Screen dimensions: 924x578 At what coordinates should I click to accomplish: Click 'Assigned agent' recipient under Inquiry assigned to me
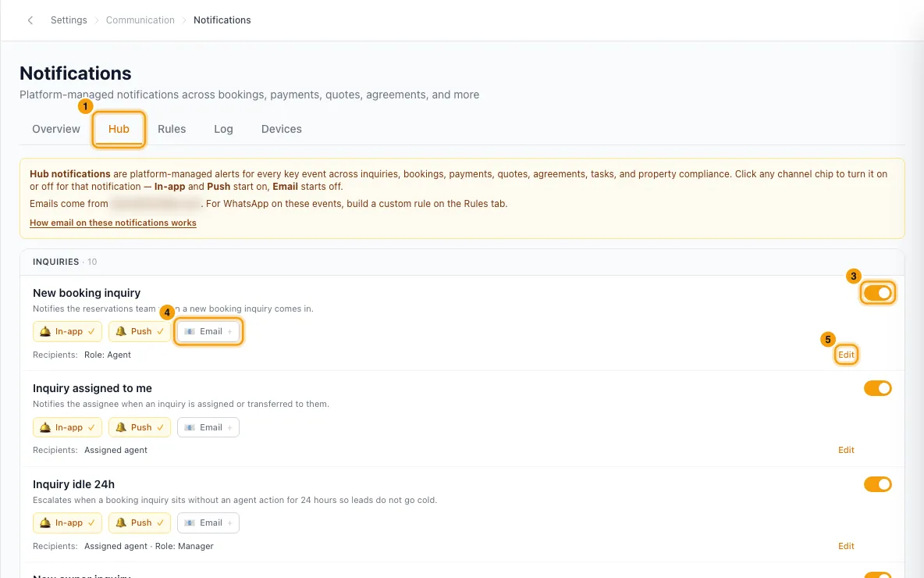pos(116,450)
